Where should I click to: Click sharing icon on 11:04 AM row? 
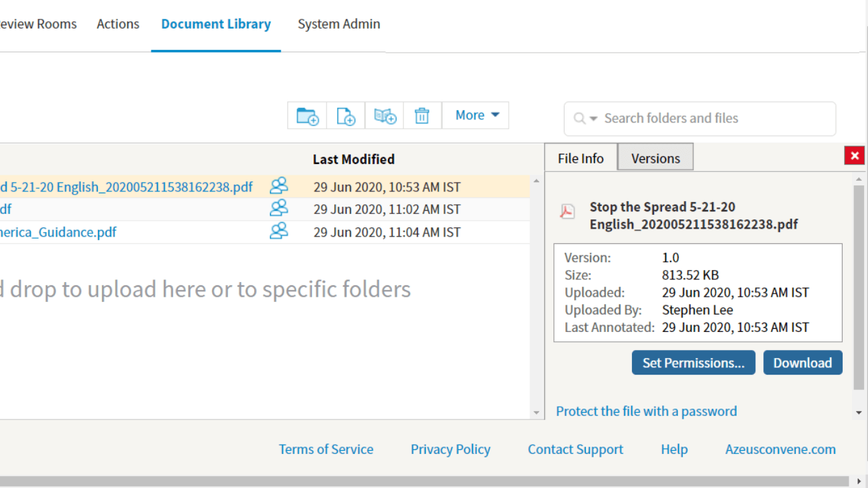click(x=279, y=231)
